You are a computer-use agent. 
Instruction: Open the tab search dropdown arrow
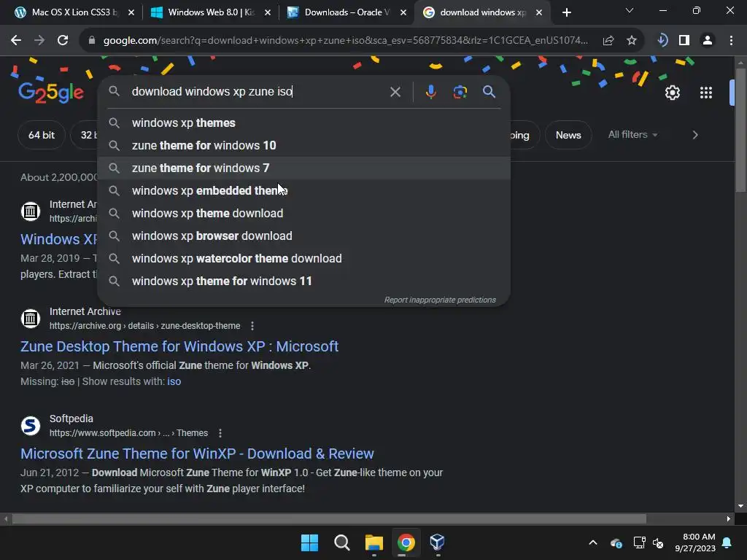point(630,10)
